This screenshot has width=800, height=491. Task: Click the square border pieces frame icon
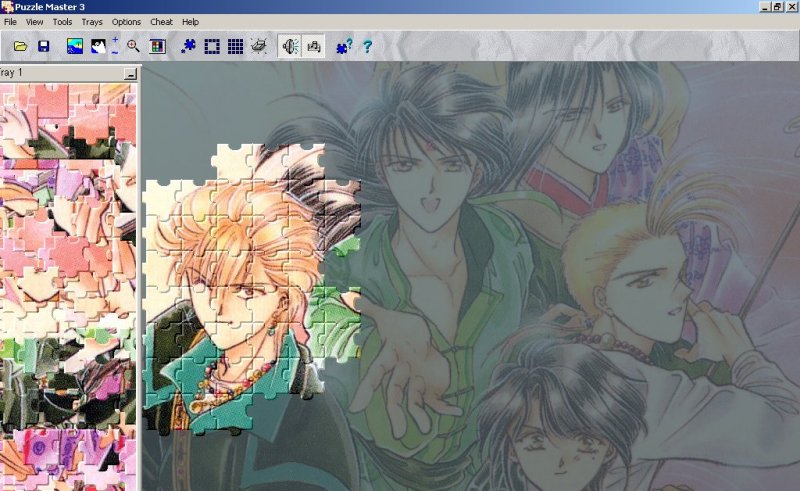(212, 46)
